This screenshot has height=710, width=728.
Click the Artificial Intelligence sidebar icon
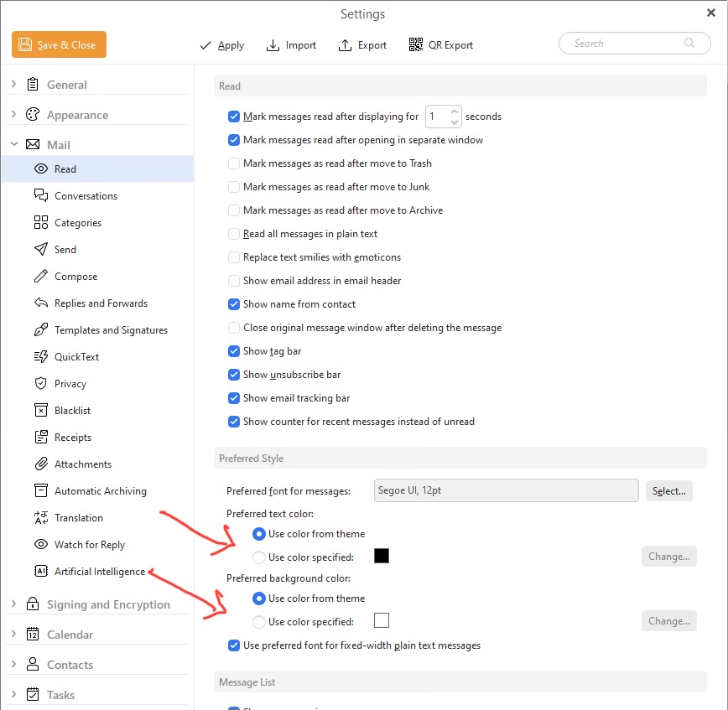point(40,571)
